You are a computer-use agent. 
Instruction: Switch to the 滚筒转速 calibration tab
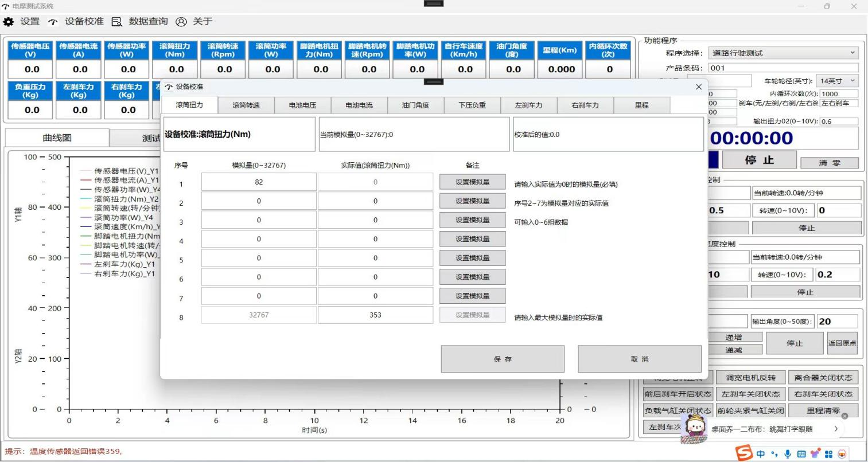tap(247, 105)
